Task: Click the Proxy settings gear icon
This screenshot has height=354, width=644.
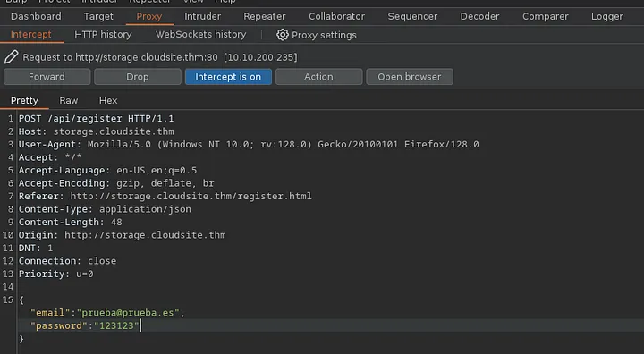Action: tap(282, 35)
